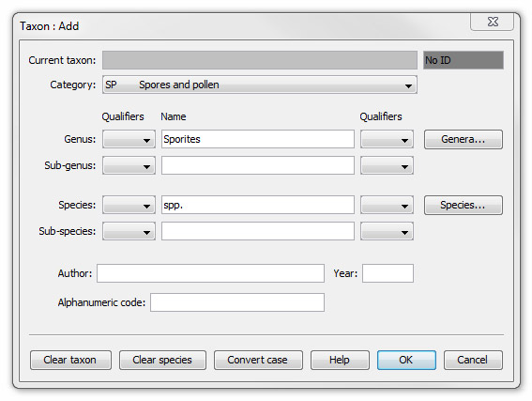Click the Species... lookup button
Screen dimensions: 532x401
(464, 205)
